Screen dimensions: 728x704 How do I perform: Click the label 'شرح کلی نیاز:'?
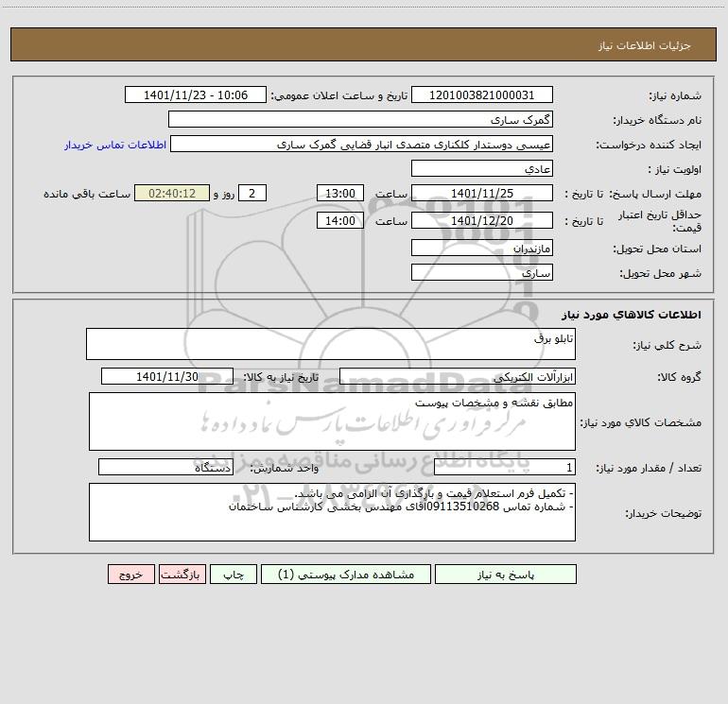point(667,345)
